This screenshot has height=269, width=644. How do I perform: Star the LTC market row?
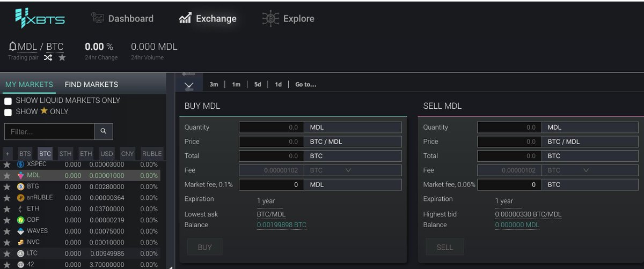7,253
